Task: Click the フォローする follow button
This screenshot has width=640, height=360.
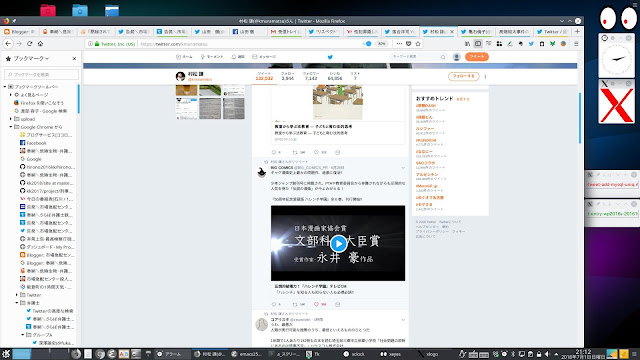Action: (x=464, y=76)
